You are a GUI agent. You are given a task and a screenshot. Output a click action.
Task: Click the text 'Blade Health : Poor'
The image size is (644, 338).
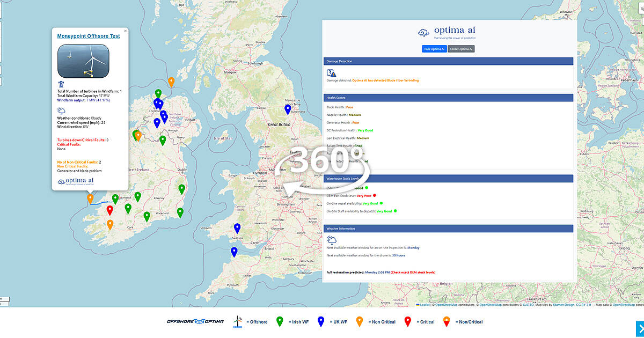tap(340, 107)
